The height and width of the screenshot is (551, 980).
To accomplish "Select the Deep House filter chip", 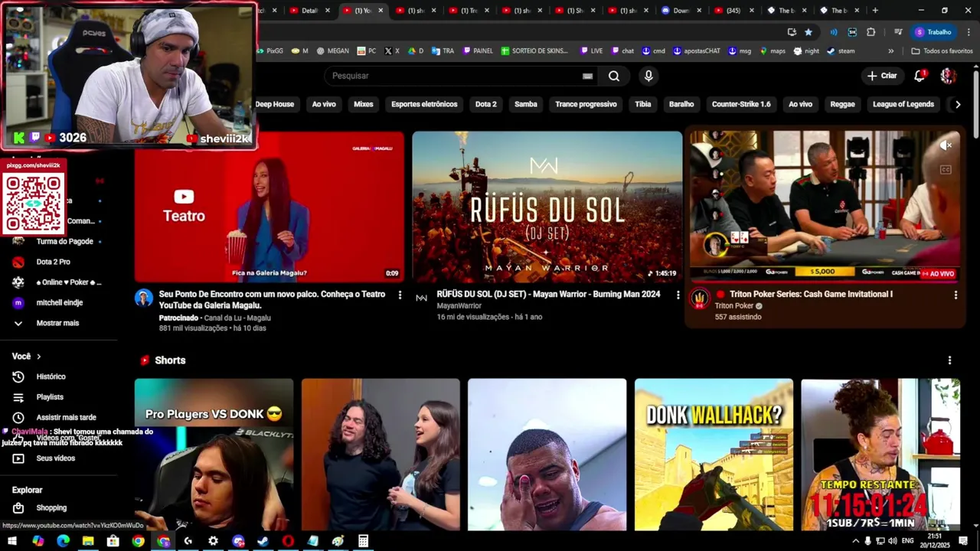I will click(274, 104).
